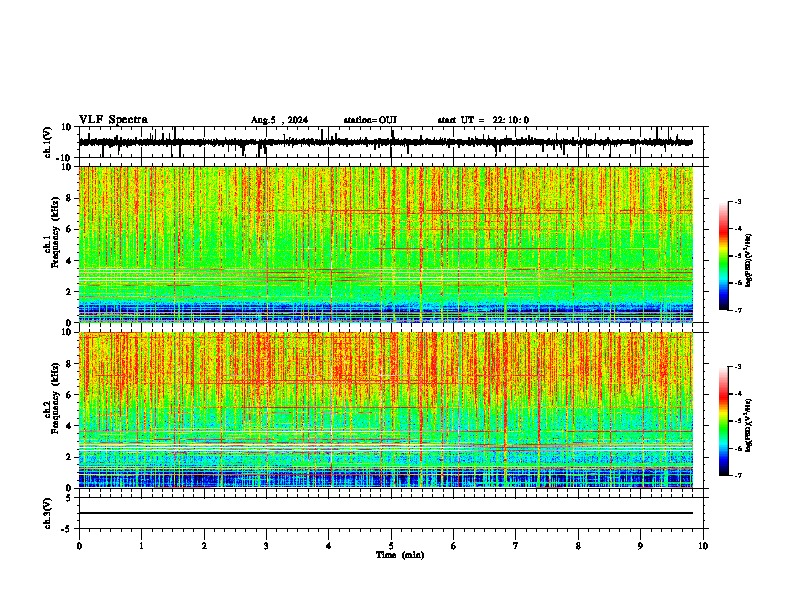Viewport: 792px width, 612px height.
Task: Click inside the ch.1 frequency spectrogram
Action: click(x=386, y=244)
